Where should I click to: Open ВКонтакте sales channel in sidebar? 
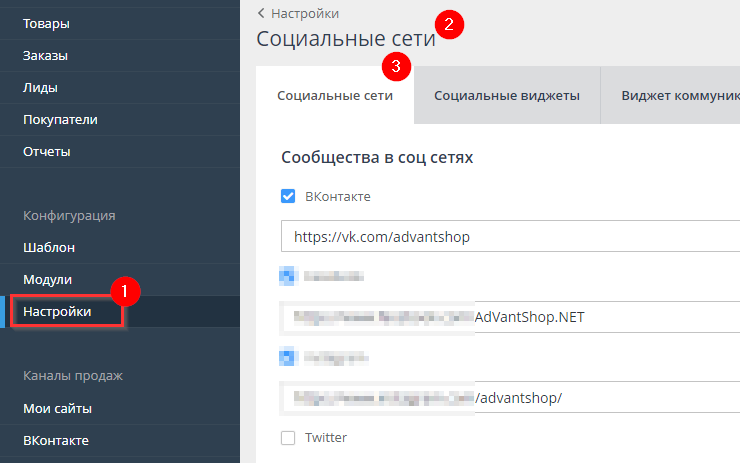[55, 440]
